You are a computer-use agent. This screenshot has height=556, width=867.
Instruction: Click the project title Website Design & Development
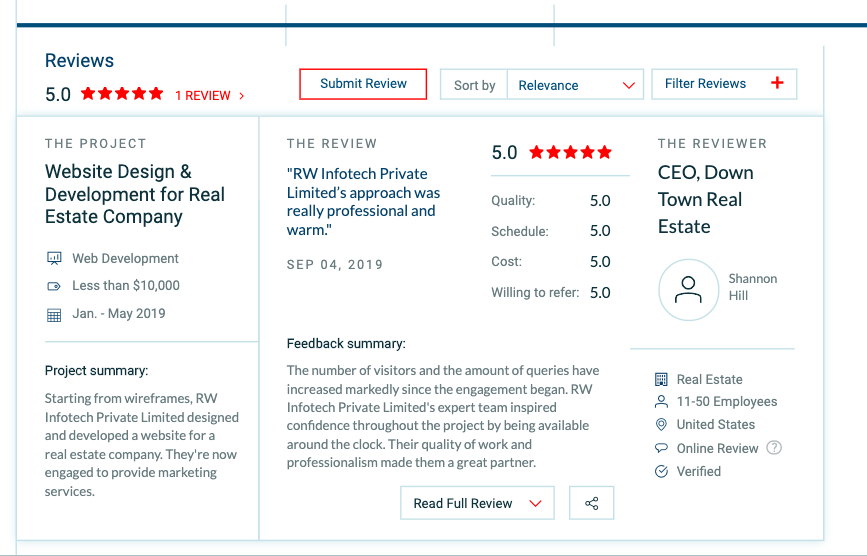pyautogui.click(x=135, y=194)
